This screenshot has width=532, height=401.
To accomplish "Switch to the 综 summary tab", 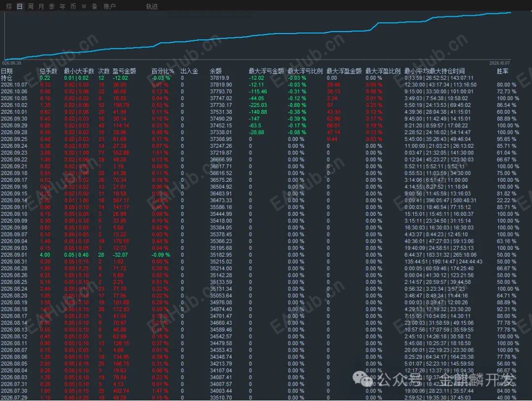I will 9,6.
